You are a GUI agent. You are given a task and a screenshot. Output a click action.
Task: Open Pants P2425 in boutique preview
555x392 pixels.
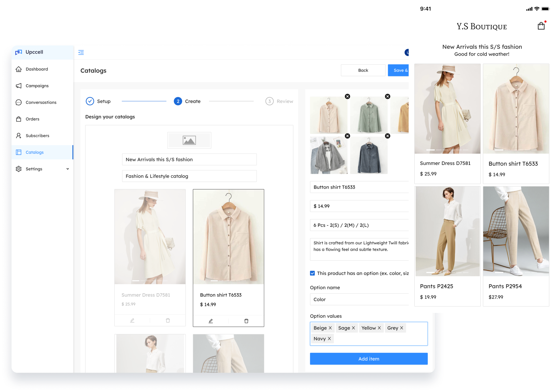tap(447, 246)
